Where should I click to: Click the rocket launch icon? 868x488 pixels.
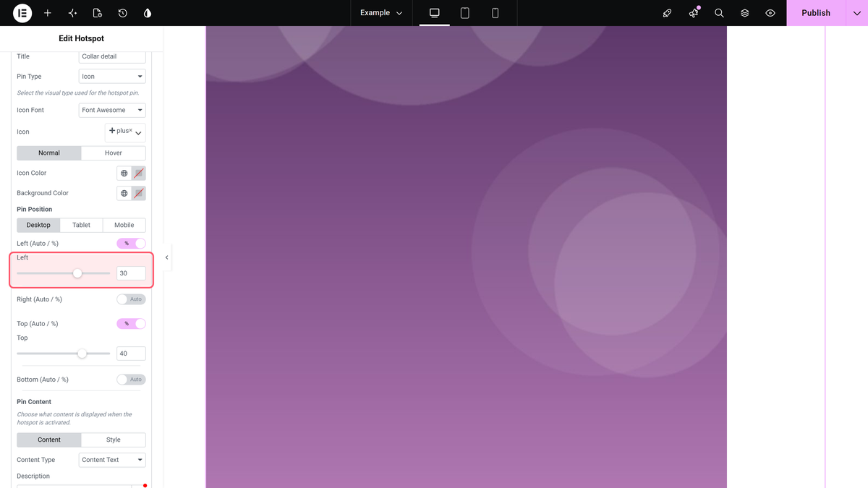(668, 13)
